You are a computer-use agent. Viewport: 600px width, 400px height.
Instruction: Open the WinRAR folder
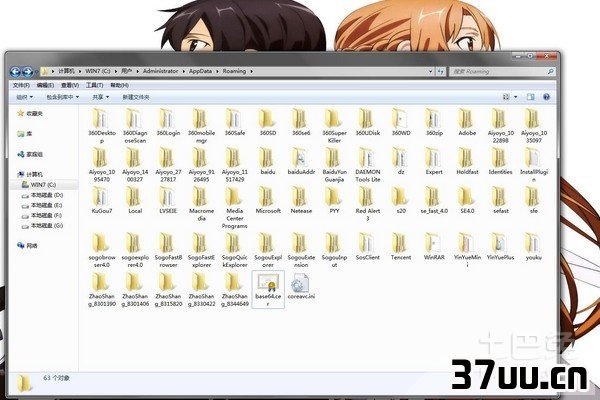(434, 247)
